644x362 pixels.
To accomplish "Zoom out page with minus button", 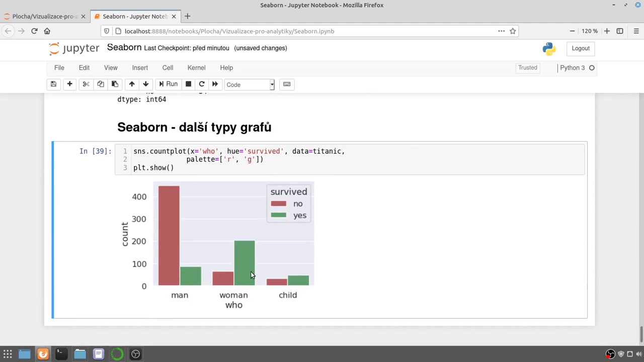I will (572, 31).
